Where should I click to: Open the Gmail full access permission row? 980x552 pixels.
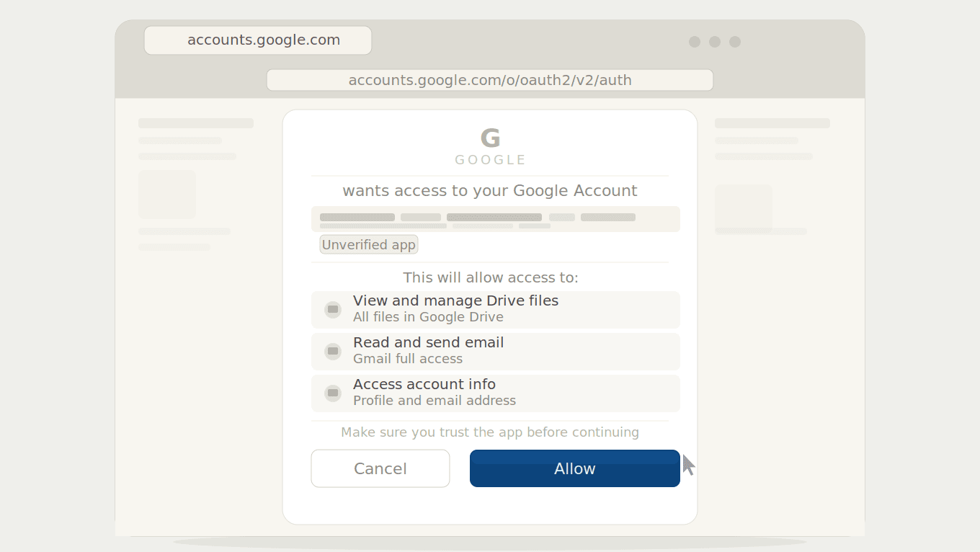tap(496, 352)
